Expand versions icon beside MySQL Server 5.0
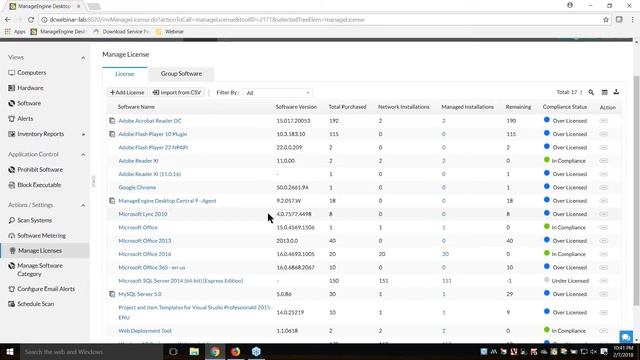 tap(112, 294)
